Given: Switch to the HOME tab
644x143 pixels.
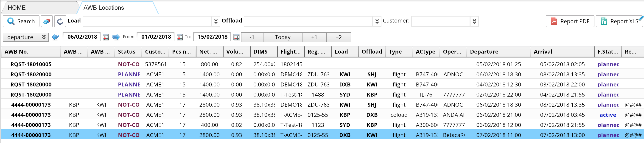Looking at the screenshot, I should click(17, 8).
